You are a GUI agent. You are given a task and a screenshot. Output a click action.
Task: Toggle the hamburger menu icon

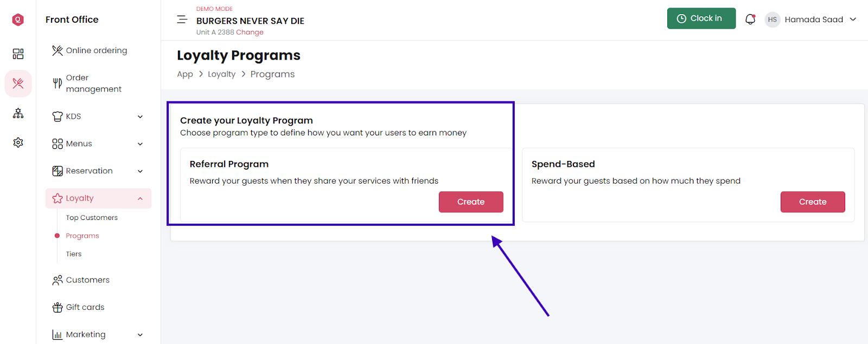pyautogui.click(x=182, y=20)
